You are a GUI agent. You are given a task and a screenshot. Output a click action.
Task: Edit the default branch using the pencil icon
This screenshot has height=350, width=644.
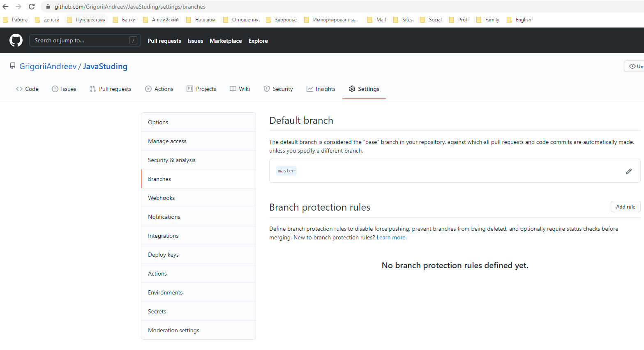pyautogui.click(x=628, y=171)
